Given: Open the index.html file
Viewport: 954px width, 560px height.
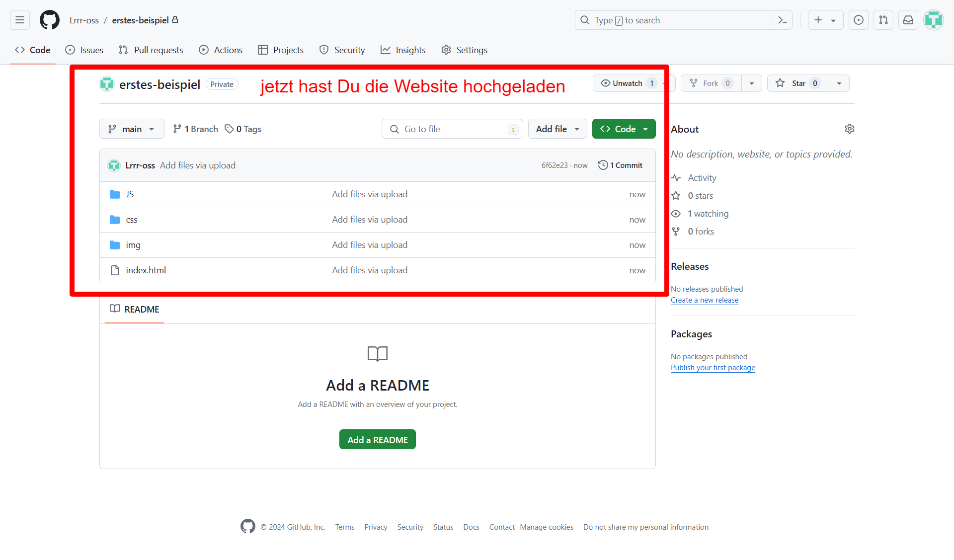Looking at the screenshot, I should tap(146, 270).
